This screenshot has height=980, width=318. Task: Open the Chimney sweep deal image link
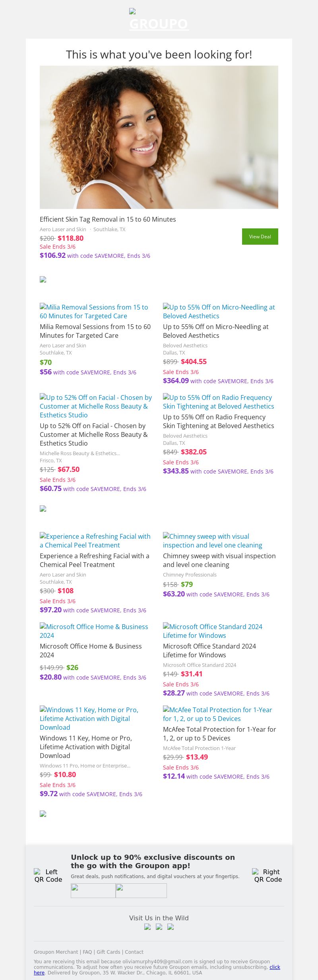tap(212, 541)
